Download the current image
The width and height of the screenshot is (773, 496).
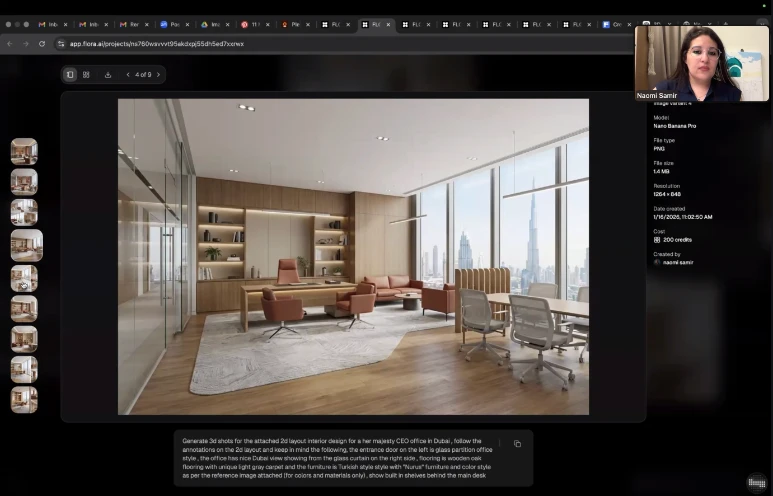click(108, 74)
